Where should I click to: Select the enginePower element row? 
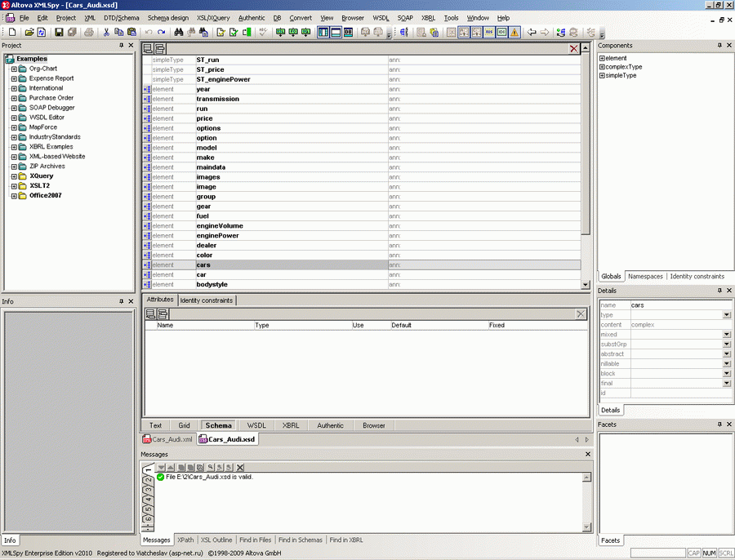pos(362,236)
